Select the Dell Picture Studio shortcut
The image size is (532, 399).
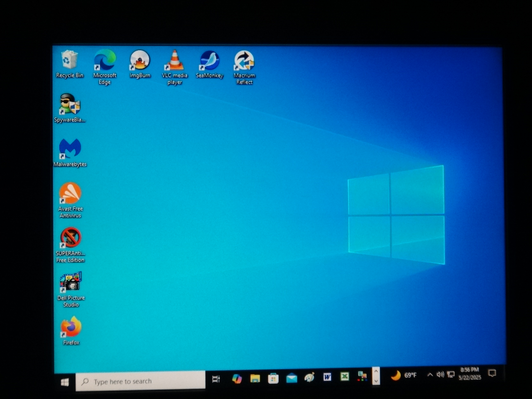pyautogui.click(x=71, y=289)
